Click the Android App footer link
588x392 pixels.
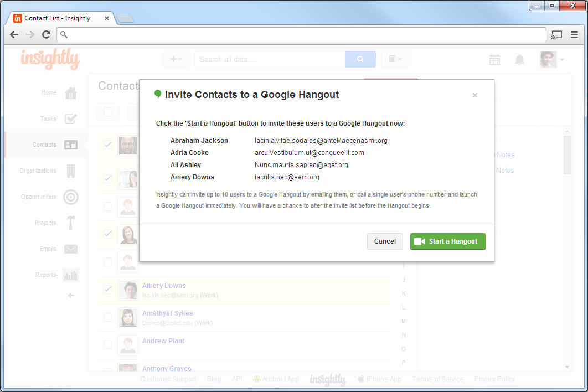[x=276, y=379]
